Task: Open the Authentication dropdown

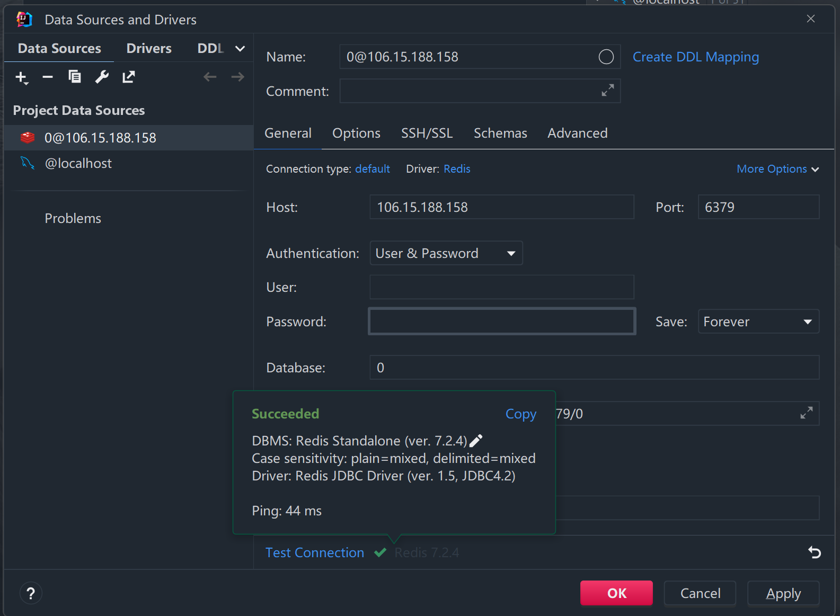Action: (x=446, y=253)
